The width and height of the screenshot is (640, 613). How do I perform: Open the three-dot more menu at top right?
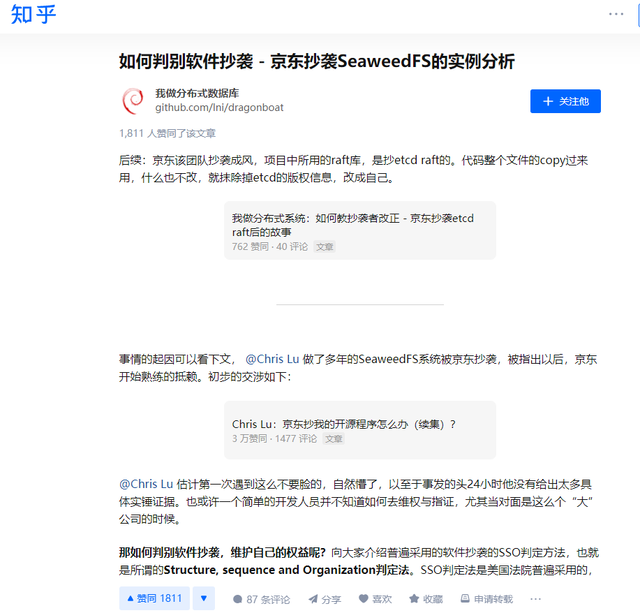click(x=616, y=14)
